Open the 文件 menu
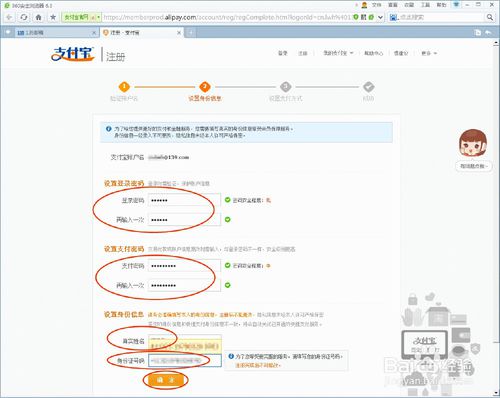The height and width of the screenshot is (398, 500). pyautogui.click(x=376, y=5)
